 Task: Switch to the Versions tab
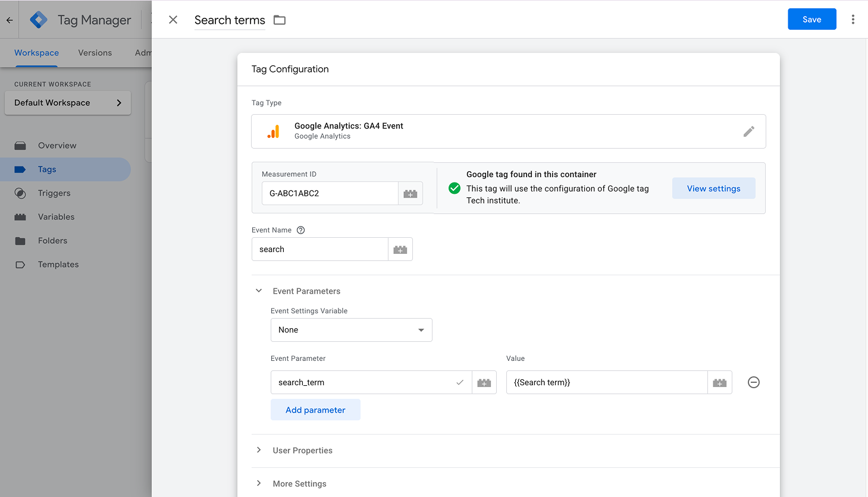95,53
